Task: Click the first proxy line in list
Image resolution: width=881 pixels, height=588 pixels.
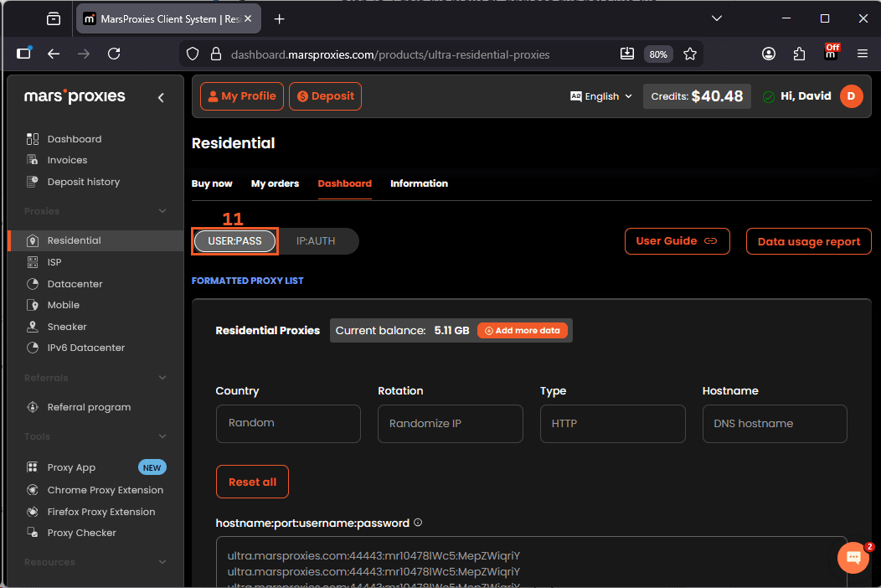Action: 374,555
